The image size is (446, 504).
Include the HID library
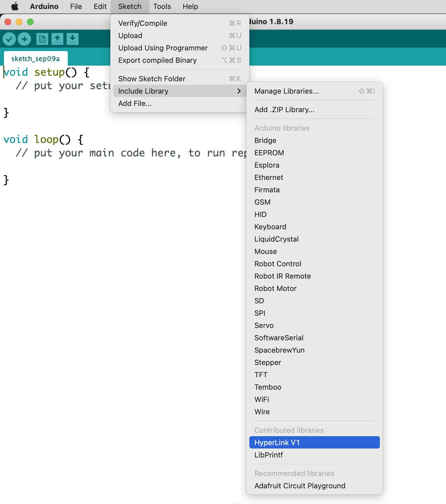pyautogui.click(x=315, y=214)
